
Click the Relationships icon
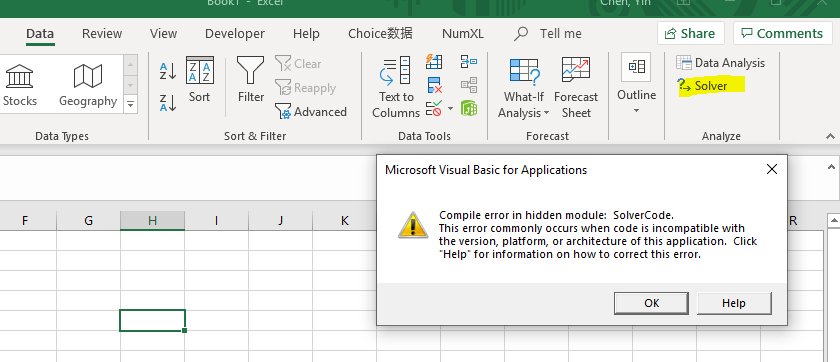469,85
